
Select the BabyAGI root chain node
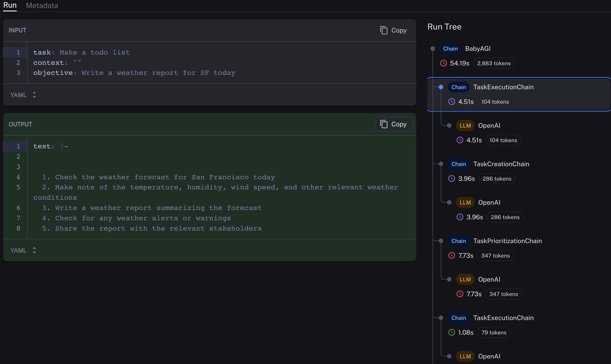click(x=478, y=49)
